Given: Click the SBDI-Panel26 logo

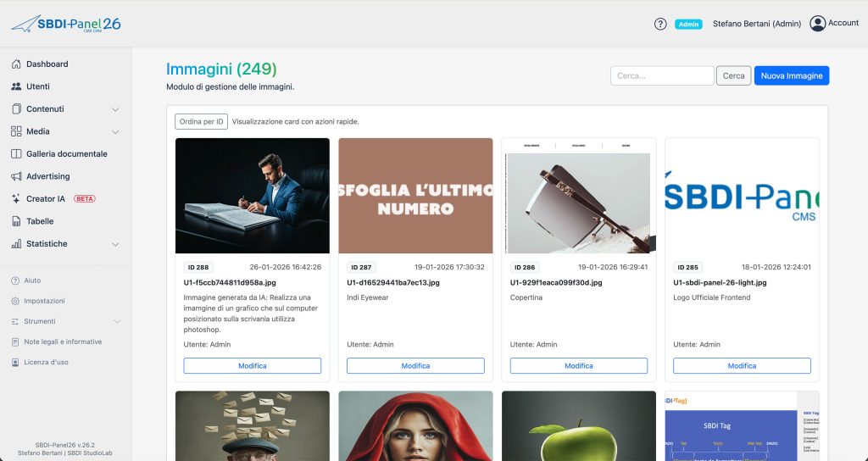Looking at the screenshot, I should [66, 24].
